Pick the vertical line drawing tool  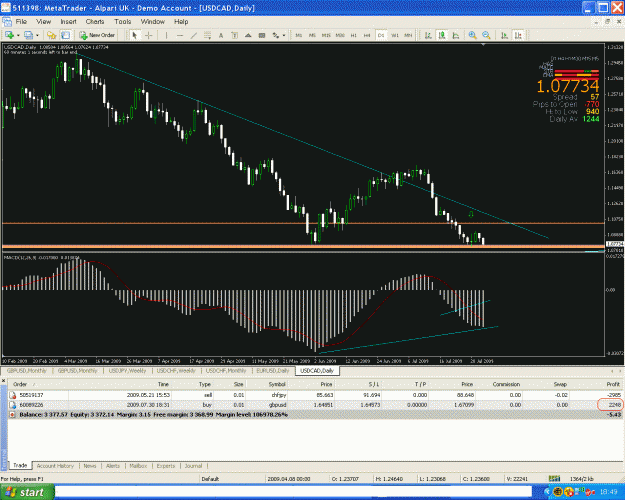pos(166,35)
